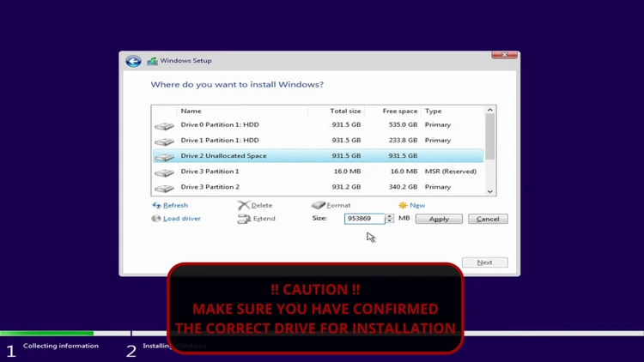
Task: Apply the partition size
Action: click(x=439, y=219)
